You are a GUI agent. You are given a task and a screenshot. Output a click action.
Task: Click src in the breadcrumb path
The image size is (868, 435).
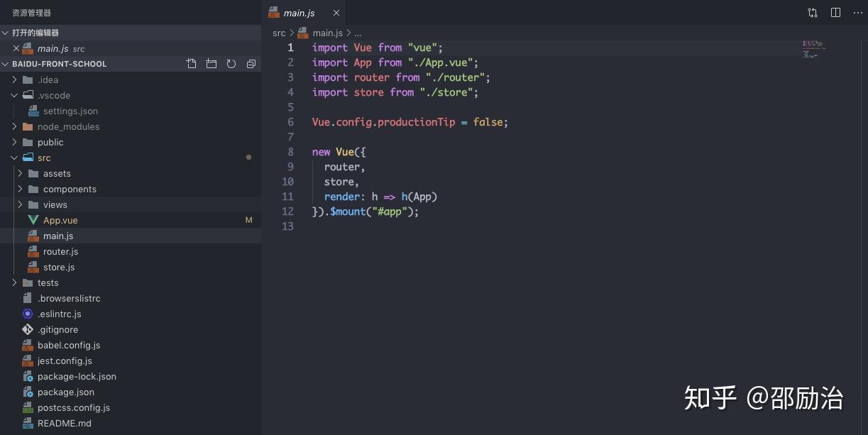(279, 33)
